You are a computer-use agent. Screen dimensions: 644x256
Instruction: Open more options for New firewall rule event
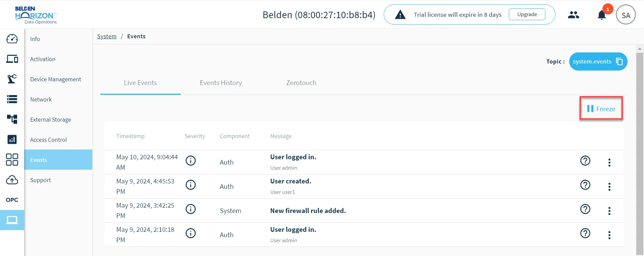point(609,211)
